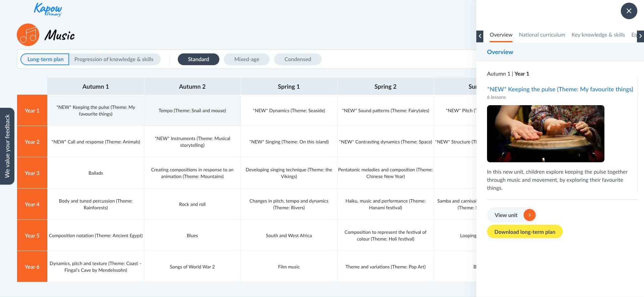644x297 pixels.
Task: Click the Autumn 1 column header
Action: [96, 87]
